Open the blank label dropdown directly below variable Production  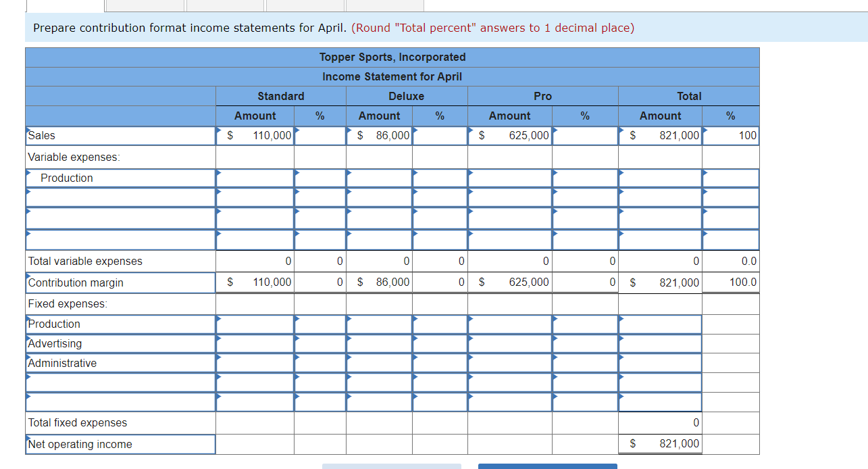pyautogui.click(x=121, y=197)
